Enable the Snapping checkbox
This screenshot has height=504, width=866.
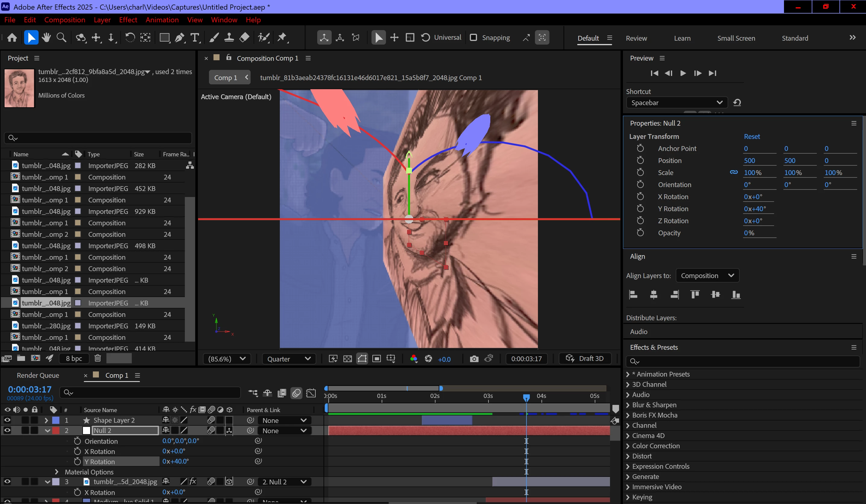click(473, 38)
